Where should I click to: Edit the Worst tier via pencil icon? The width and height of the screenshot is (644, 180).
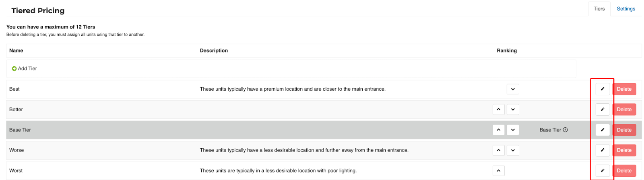coord(603,170)
